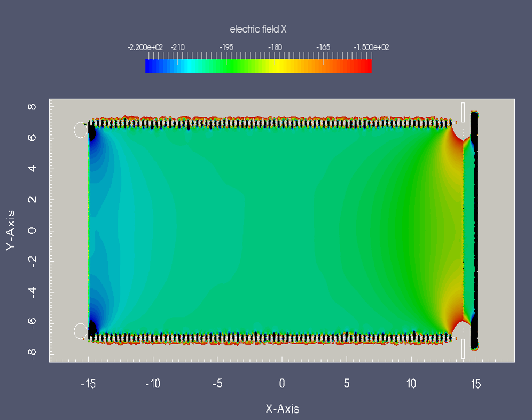Click the dark blue end of the color bar
This screenshot has width=532, height=420.
(x=151, y=66)
